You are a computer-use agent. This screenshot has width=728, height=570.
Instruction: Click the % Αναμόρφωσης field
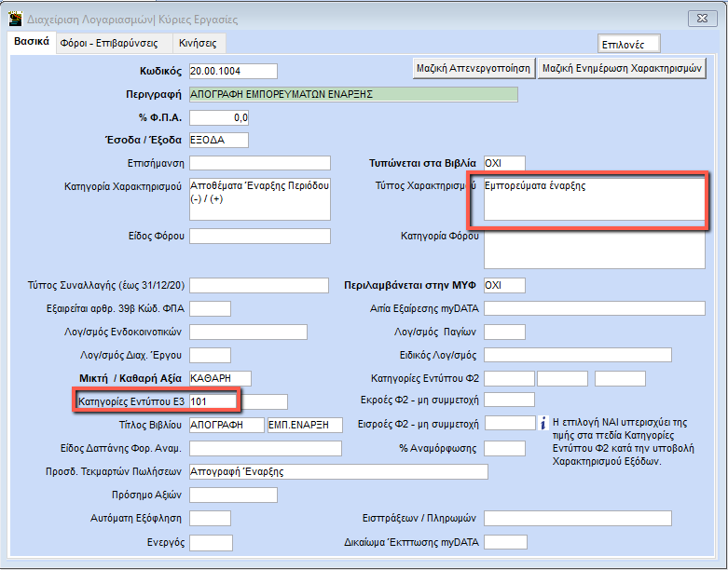[504, 449]
